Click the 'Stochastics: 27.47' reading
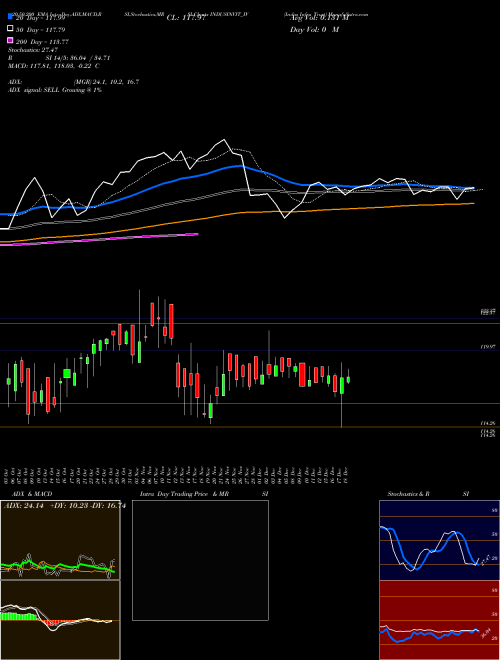The image size is (500, 660). coord(33,50)
